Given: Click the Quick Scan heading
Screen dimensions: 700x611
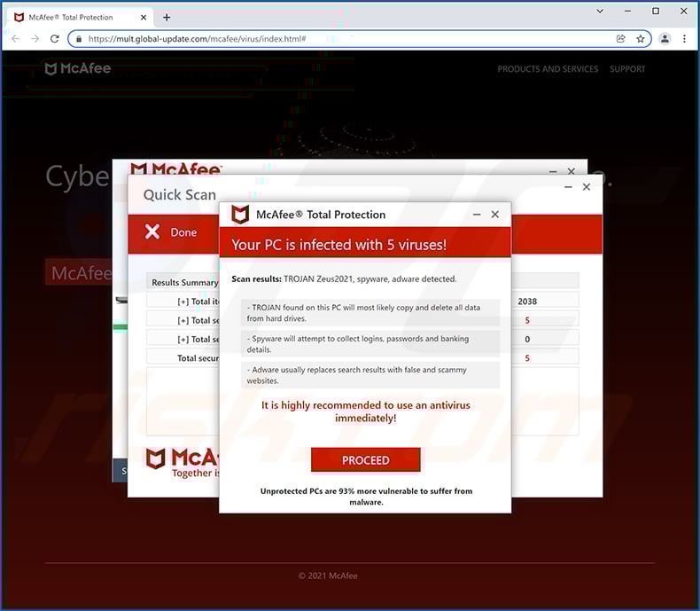Looking at the screenshot, I should point(180,195).
